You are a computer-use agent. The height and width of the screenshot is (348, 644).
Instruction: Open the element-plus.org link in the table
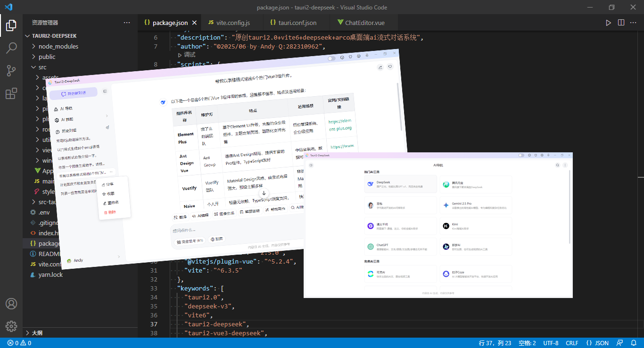point(340,125)
